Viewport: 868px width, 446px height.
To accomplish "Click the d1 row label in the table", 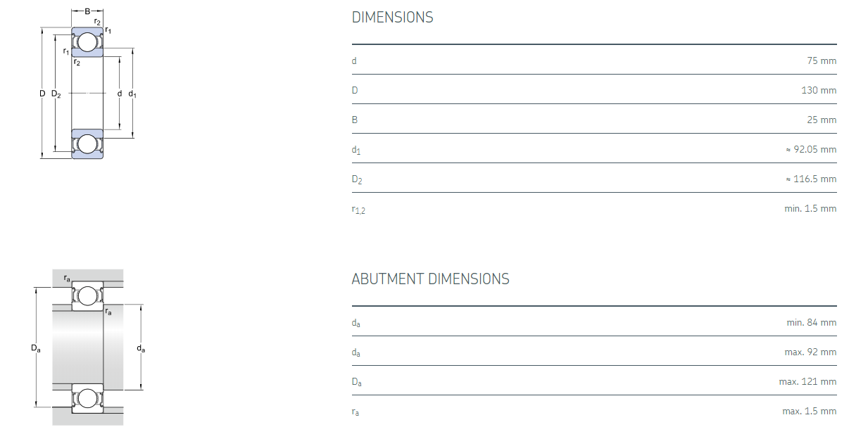I will pyautogui.click(x=356, y=151).
